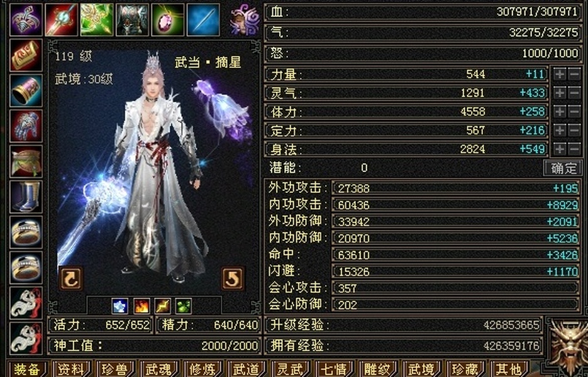Click the 血 health bar
The image size is (588, 377).
pos(423,12)
